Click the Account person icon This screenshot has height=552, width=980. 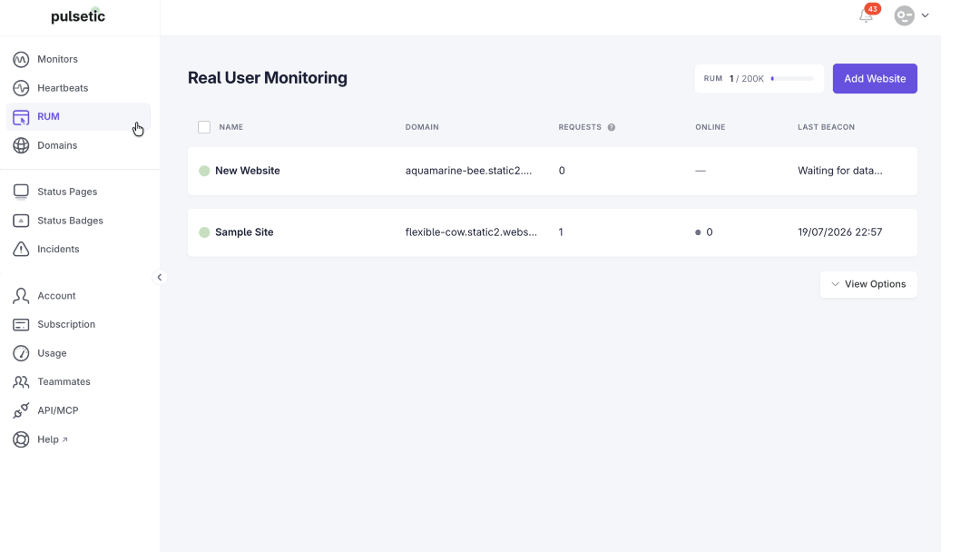point(21,296)
